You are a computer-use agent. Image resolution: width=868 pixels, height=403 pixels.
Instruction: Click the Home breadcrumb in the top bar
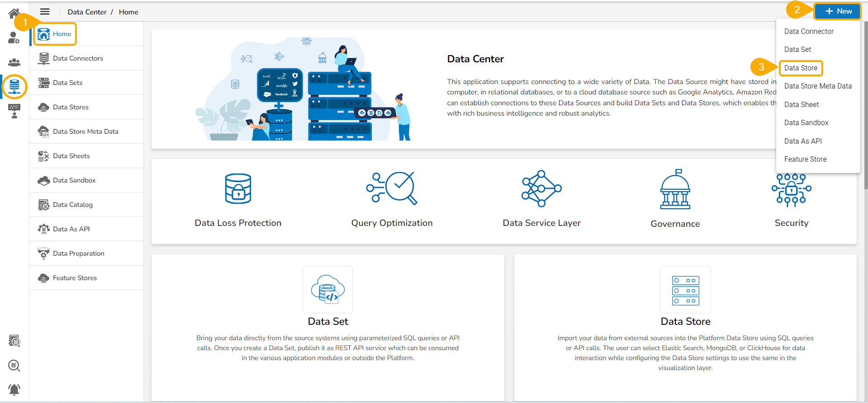click(128, 12)
